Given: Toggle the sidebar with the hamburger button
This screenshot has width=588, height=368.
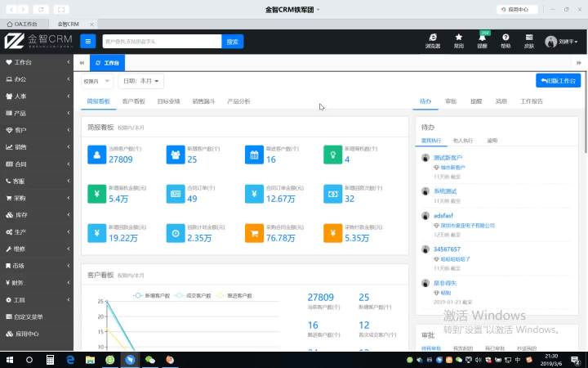Looking at the screenshot, I should click(87, 42).
